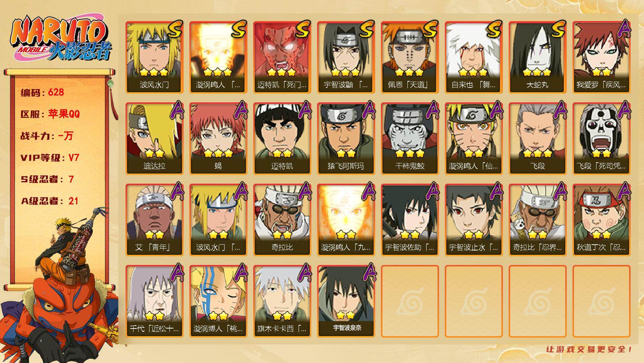Click the VIP等级 V7 text

click(50, 158)
